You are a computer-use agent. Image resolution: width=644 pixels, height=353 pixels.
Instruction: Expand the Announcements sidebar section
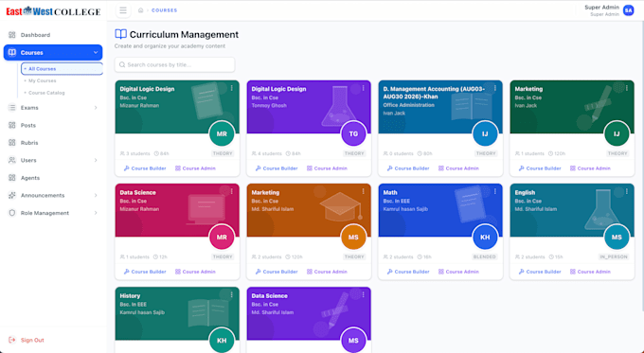[96, 195]
